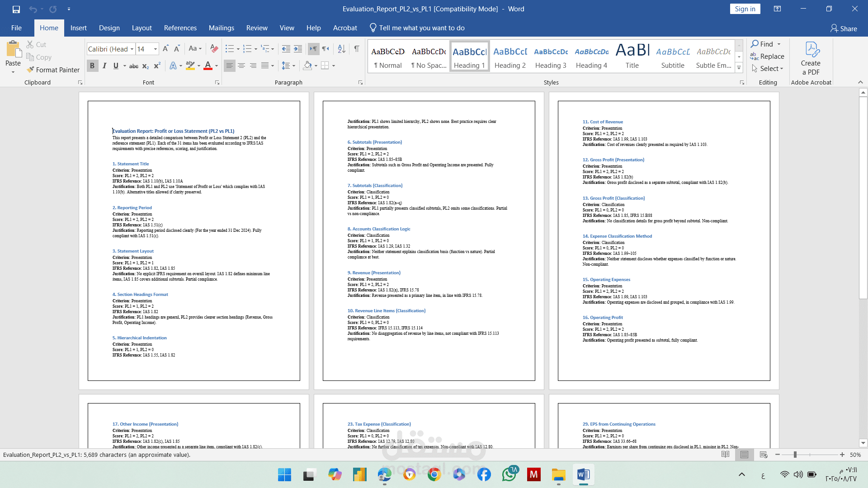This screenshot has height=488, width=868.
Task: Select the Format Painter tool
Action: (x=53, y=70)
